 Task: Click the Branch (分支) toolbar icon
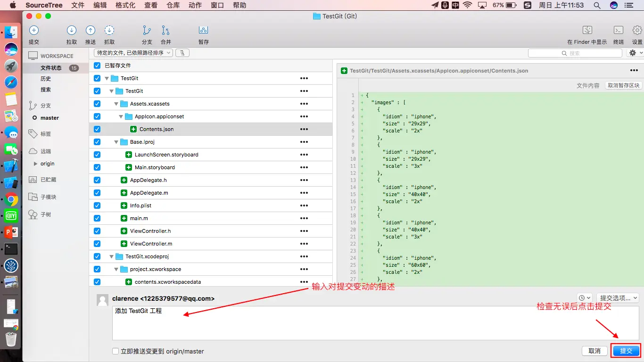tap(147, 31)
